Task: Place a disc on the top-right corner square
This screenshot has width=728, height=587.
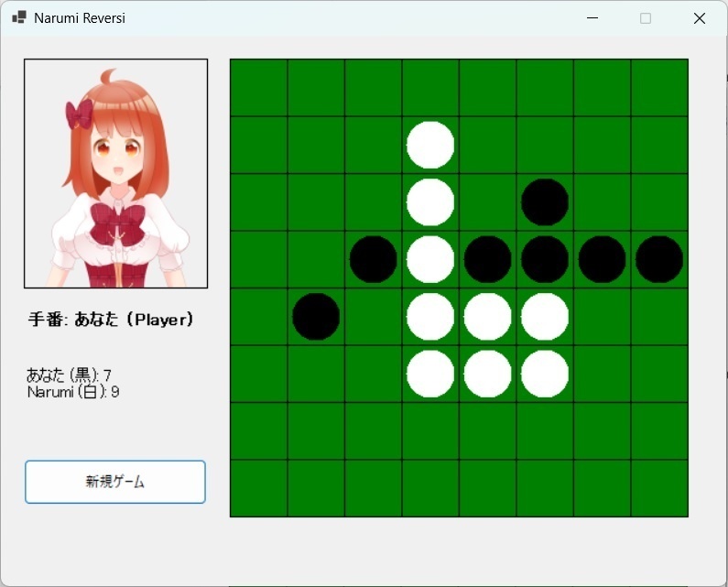Action: click(x=659, y=88)
